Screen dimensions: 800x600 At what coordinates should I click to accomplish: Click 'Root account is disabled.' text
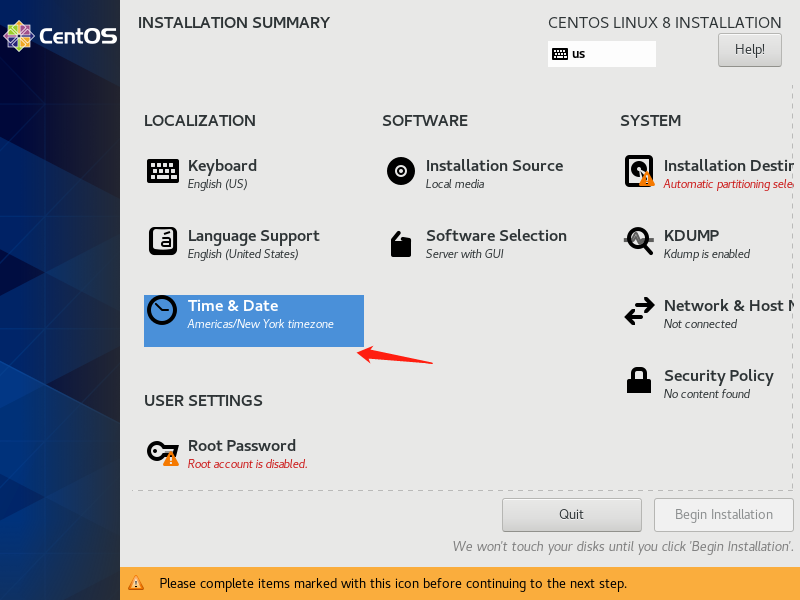point(247,464)
